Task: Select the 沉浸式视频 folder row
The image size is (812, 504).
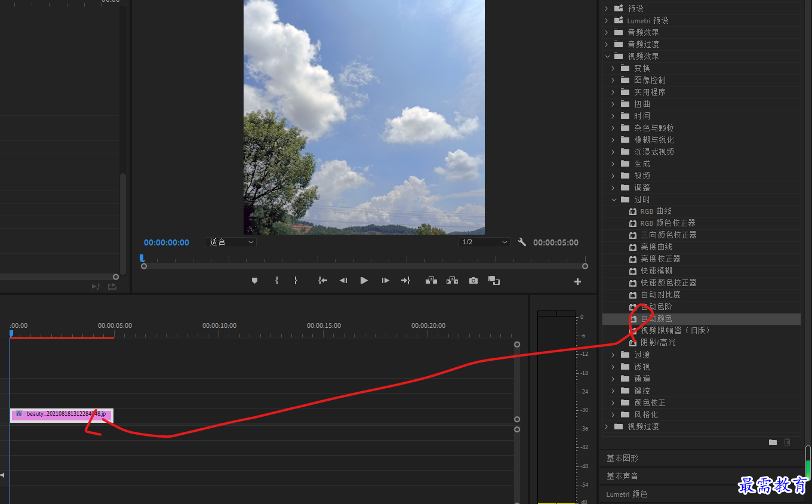Action: [x=701, y=152]
